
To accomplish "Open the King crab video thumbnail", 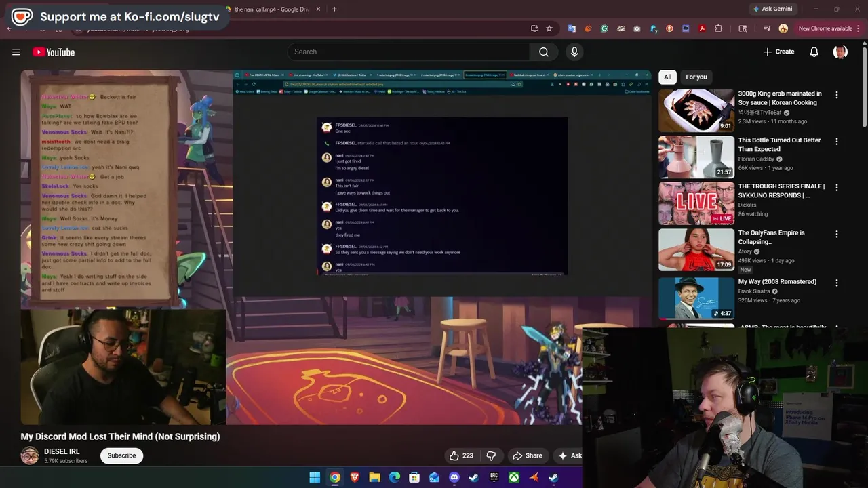I will pyautogui.click(x=696, y=110).
